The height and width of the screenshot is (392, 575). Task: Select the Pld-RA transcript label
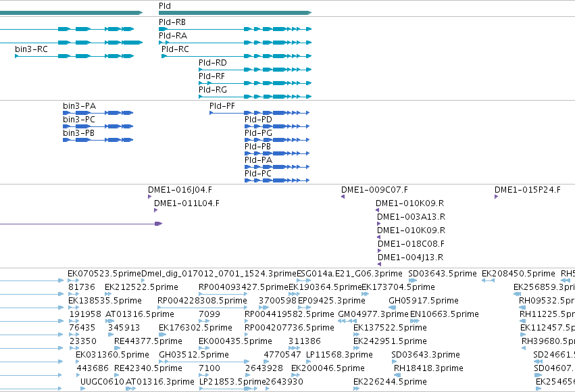(173, 36)
